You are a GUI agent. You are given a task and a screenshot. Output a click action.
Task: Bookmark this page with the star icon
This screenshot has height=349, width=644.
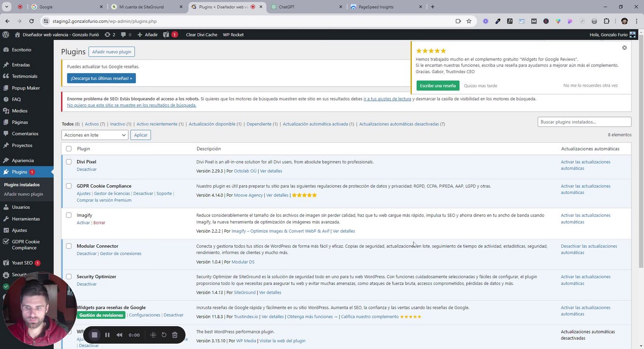[x=469, y=21]
